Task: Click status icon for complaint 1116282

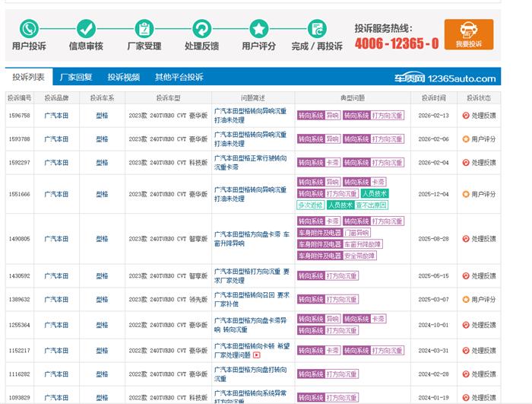Action: [466, 374]
